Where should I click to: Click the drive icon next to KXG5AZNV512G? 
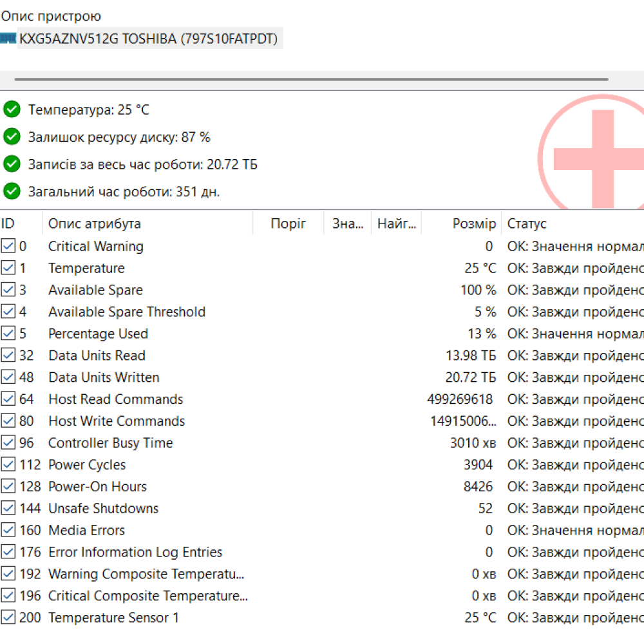(x=8, y=39)
